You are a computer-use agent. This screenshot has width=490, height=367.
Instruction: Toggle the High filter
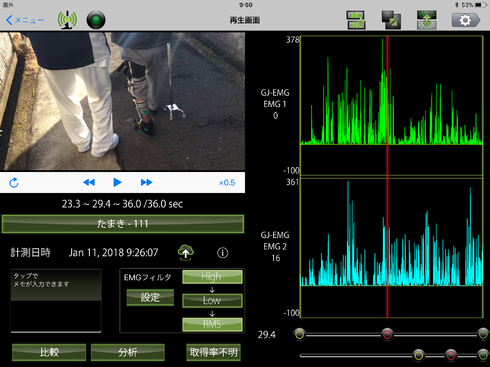(212, 277)
